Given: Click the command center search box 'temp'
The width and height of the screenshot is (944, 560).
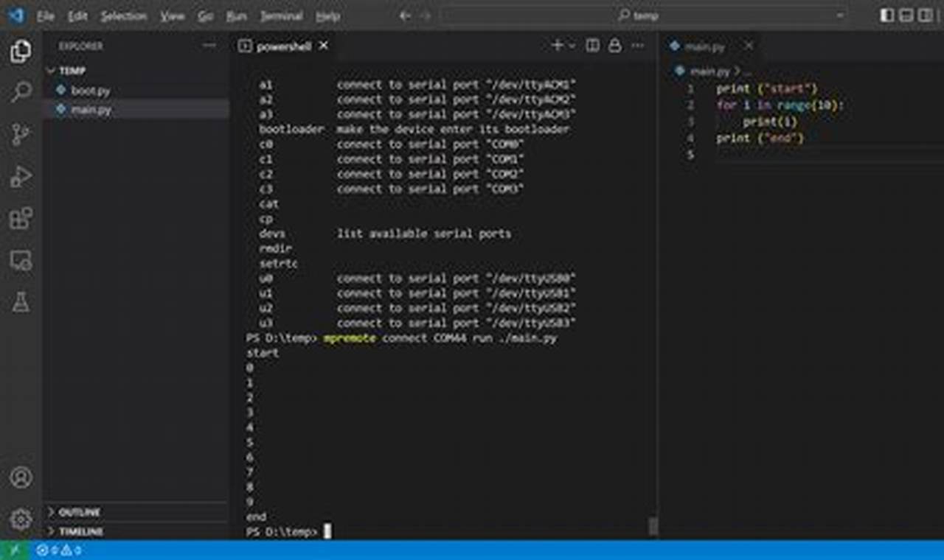Looking at the screenshot, I should coord(638,15).
